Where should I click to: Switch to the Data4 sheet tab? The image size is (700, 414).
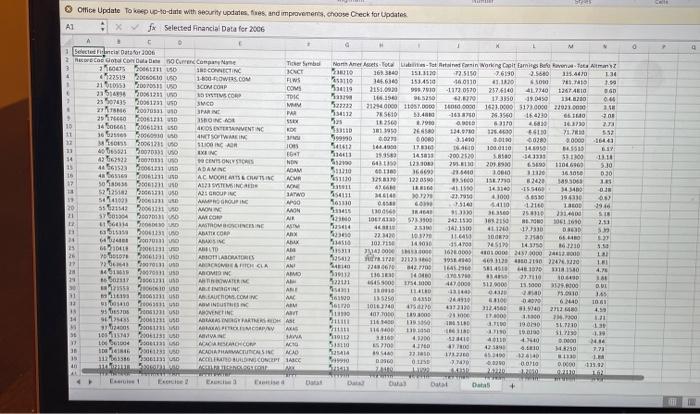coord(439,384)
